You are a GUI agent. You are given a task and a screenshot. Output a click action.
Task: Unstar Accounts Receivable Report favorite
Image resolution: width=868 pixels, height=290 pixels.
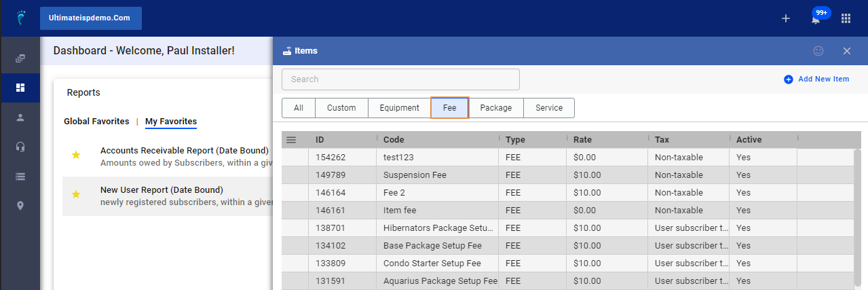coord(76,156)
